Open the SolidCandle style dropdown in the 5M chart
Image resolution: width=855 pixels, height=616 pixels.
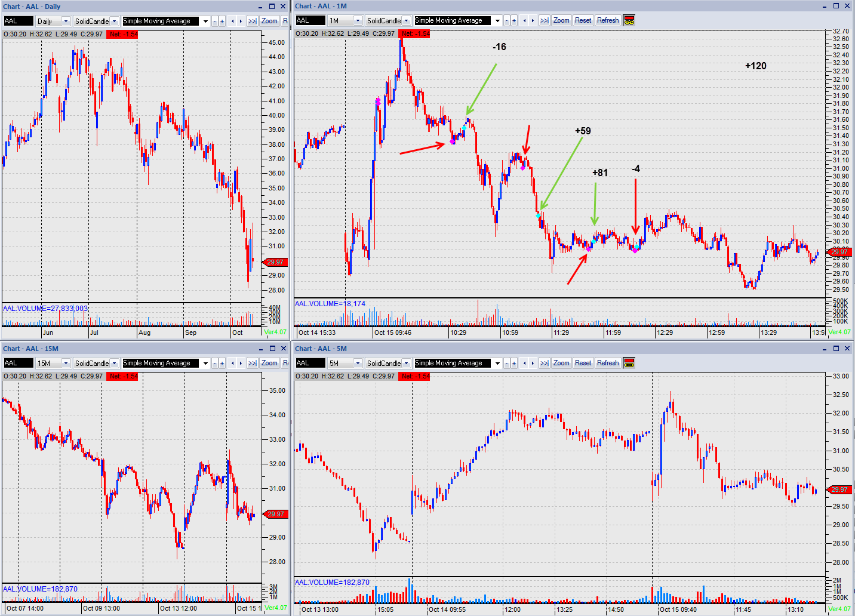click(407, 363)
